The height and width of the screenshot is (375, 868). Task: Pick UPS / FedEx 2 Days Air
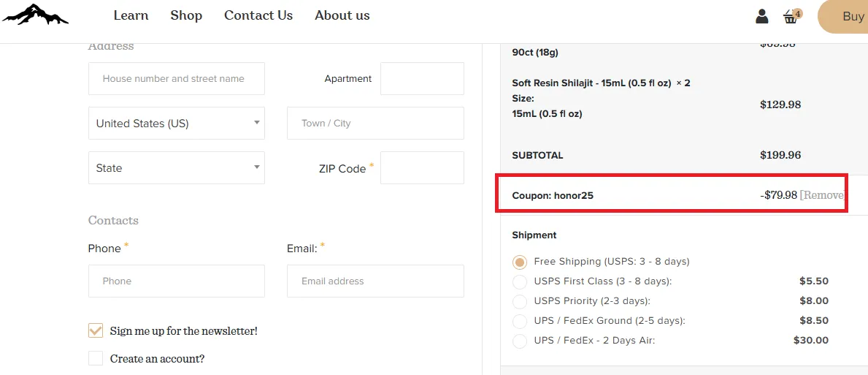click(x=519, y=341)
